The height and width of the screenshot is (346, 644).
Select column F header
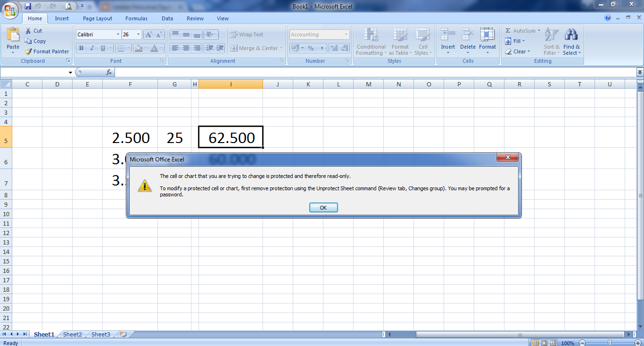[x=130, y=84]
